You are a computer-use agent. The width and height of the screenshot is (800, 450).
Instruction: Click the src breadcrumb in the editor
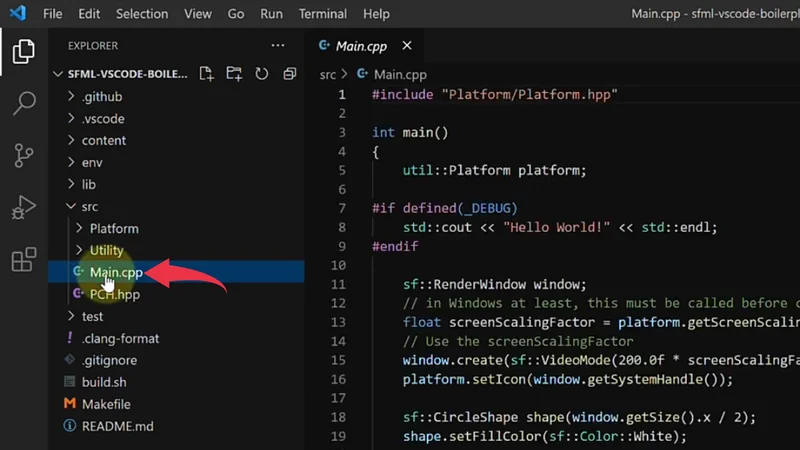(328, 75)
